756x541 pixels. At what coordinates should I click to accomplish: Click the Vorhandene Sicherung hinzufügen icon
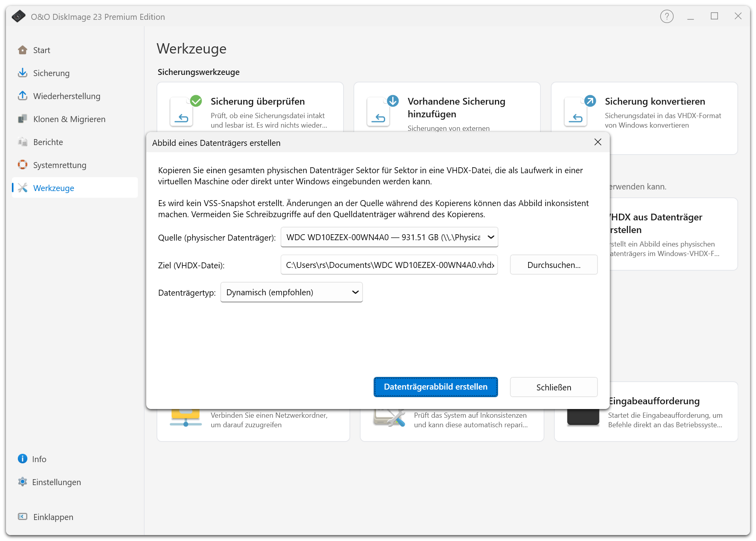382,111
